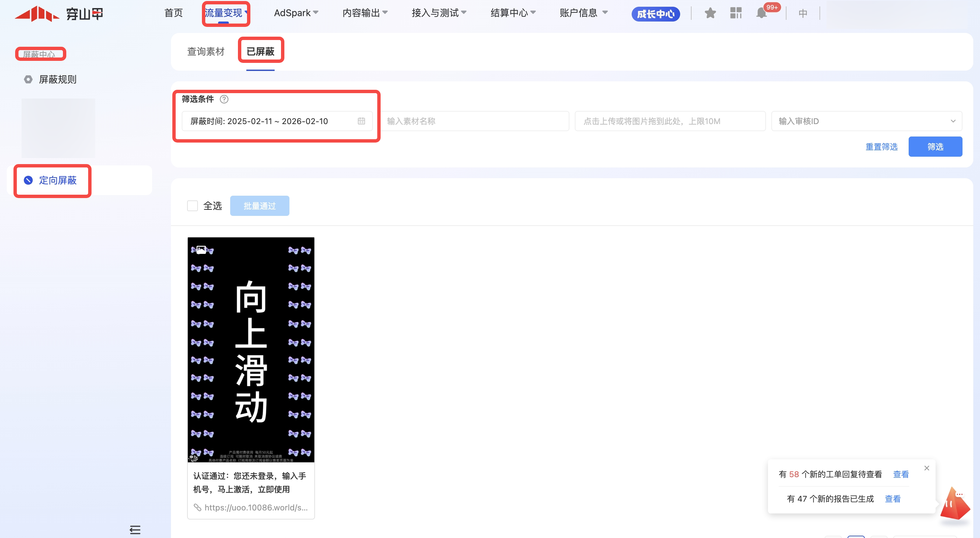Collapse the sidebar with bottom menu icon
This screenshot has width=980, height=538.
point(135,530)
